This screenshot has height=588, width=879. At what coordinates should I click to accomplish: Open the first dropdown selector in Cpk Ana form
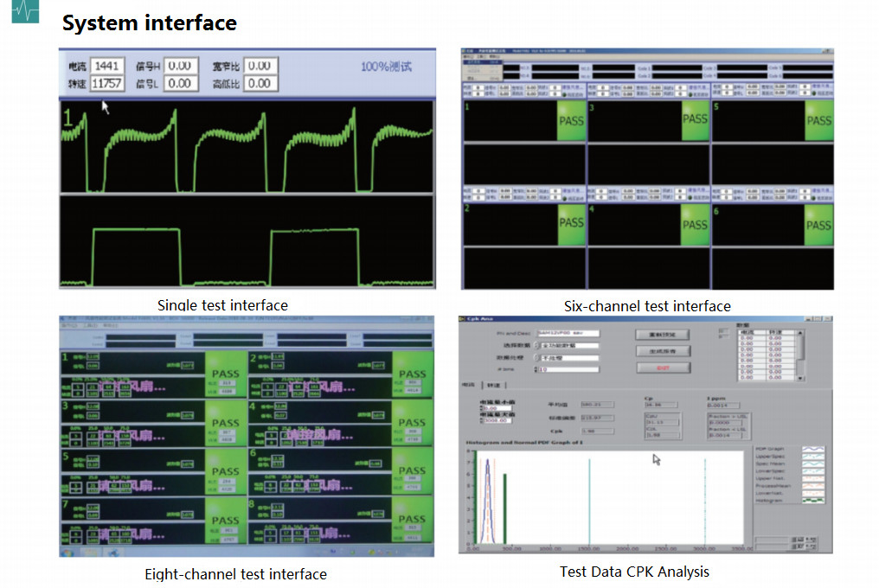click(x=536, y=345)
